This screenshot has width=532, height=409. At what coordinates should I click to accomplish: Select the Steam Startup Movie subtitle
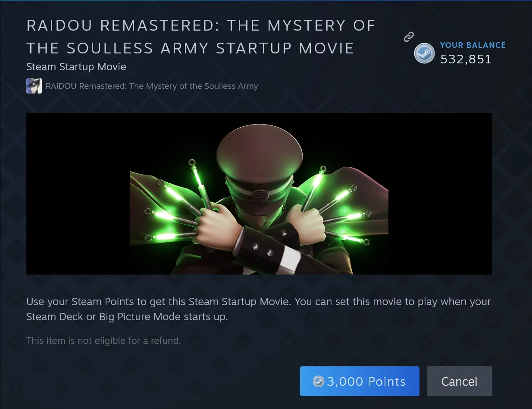(x=76, y=67)
